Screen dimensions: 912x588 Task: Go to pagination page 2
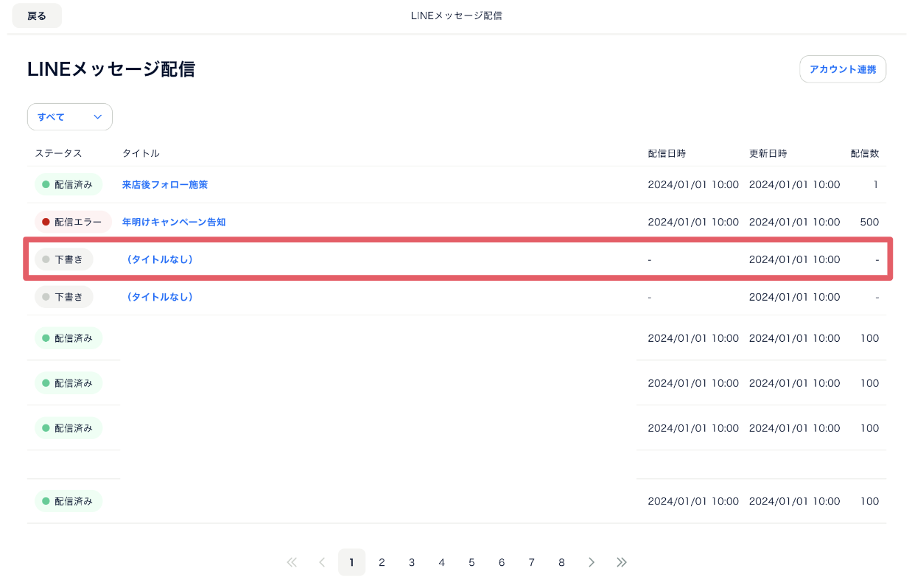382,562
